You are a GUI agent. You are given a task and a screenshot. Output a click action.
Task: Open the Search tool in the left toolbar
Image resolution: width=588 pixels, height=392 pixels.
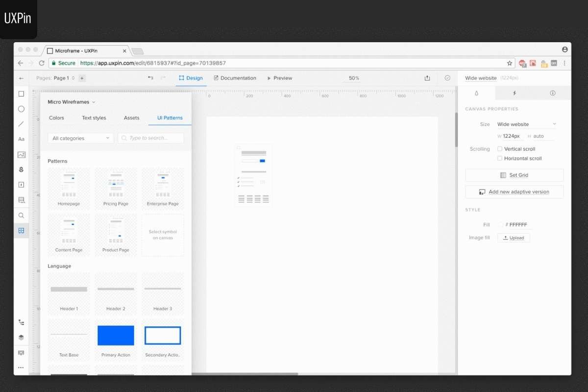point(21,215)
